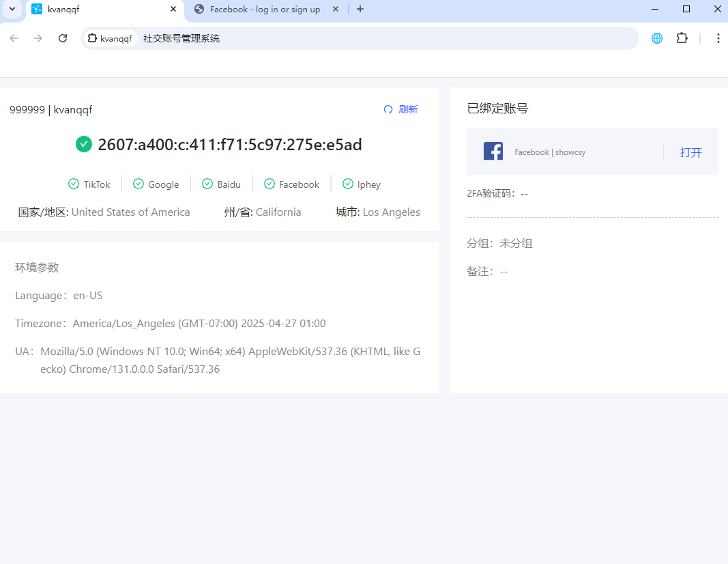Click United States of America text
Image resolution: width=728 pixels, height=564 pixels.
pyautogui.click(x=130, y=212)
